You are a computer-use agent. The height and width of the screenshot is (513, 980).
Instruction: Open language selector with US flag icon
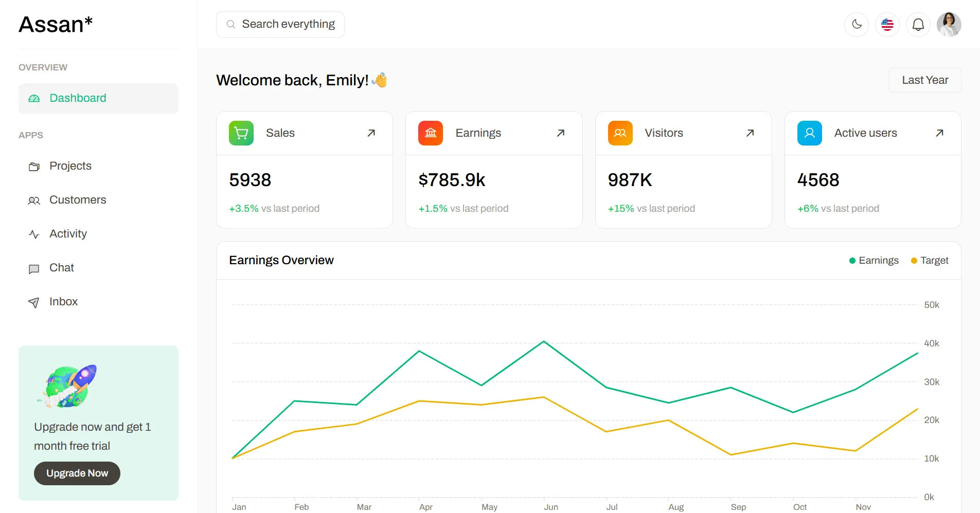(887, 24)
